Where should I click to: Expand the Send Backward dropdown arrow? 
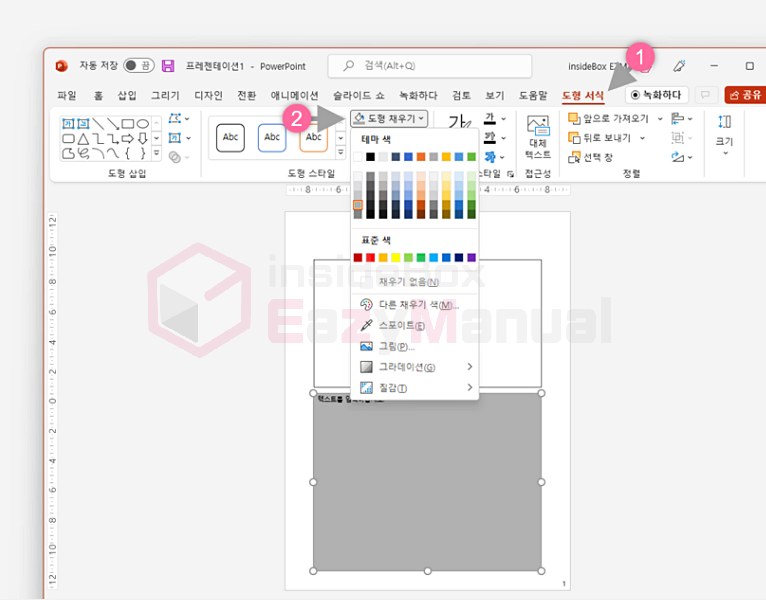click(642, 138)
